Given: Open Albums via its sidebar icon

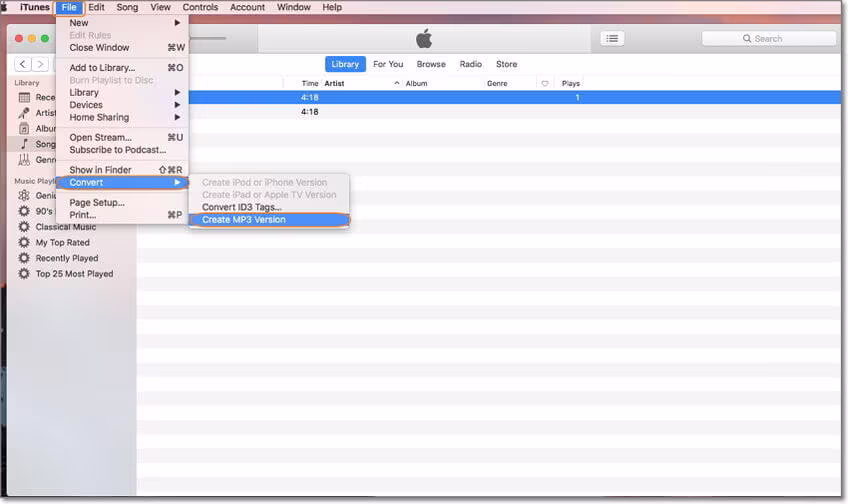Looking at the screenshot, I should [24, 129].
